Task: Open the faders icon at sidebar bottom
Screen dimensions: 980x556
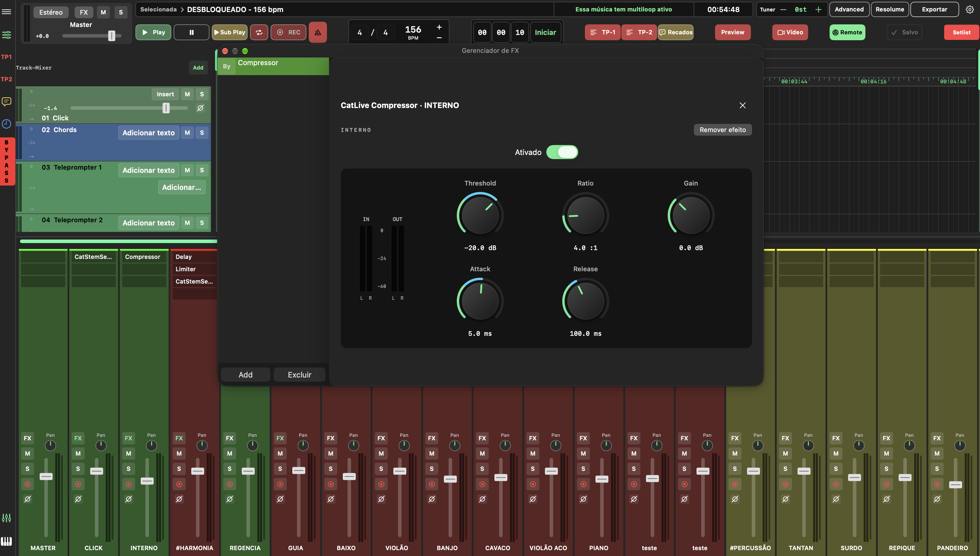Action: click(x=6, y=518)
